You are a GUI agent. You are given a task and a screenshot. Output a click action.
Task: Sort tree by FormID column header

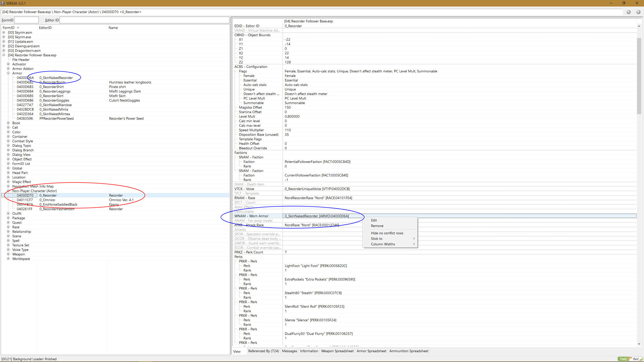[19, 28]
